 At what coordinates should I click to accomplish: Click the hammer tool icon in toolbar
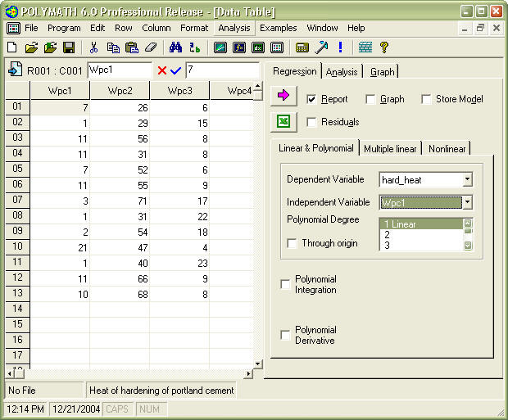click(321, 47)
